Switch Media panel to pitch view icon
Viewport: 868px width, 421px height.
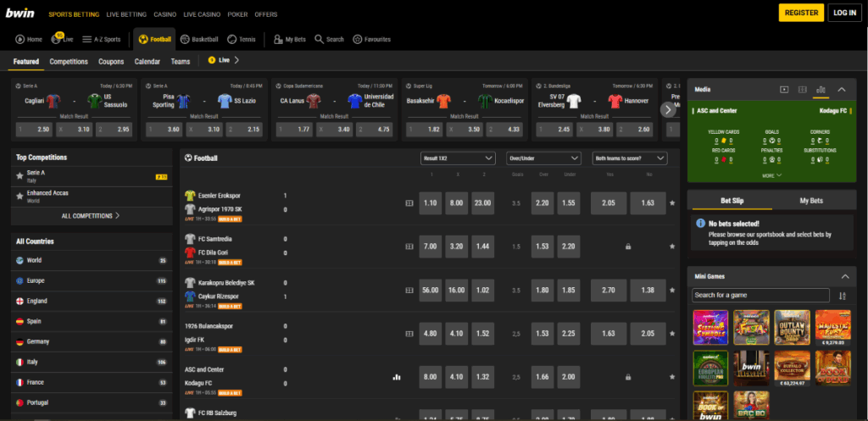[x=802, y=90]
